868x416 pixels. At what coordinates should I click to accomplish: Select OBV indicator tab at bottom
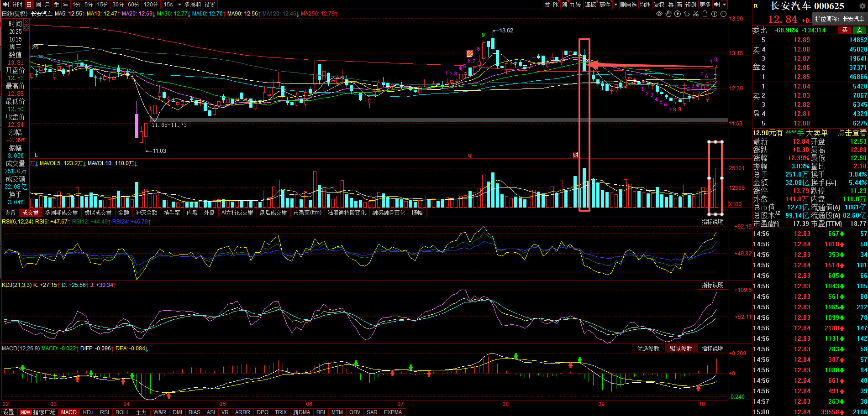355,412
